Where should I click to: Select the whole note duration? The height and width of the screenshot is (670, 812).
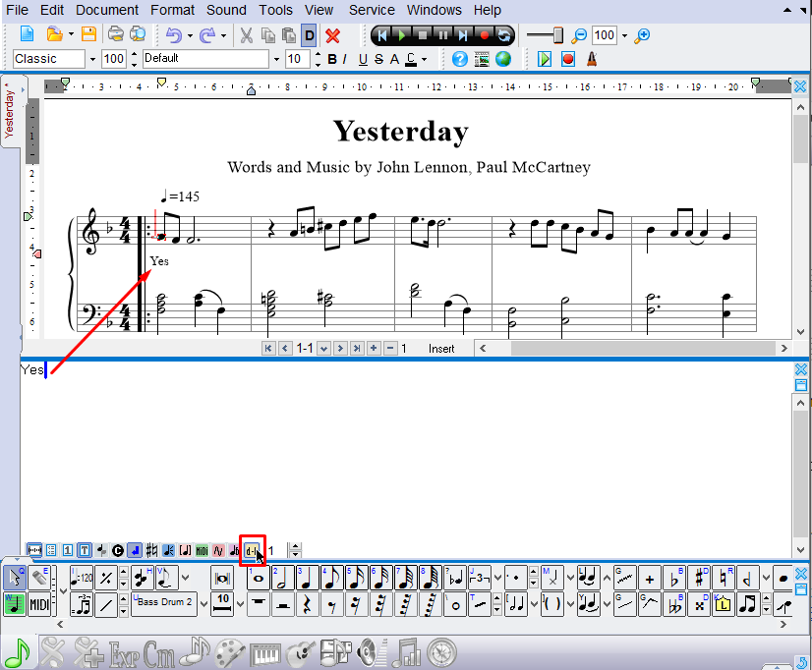click(x=260, y=579)
